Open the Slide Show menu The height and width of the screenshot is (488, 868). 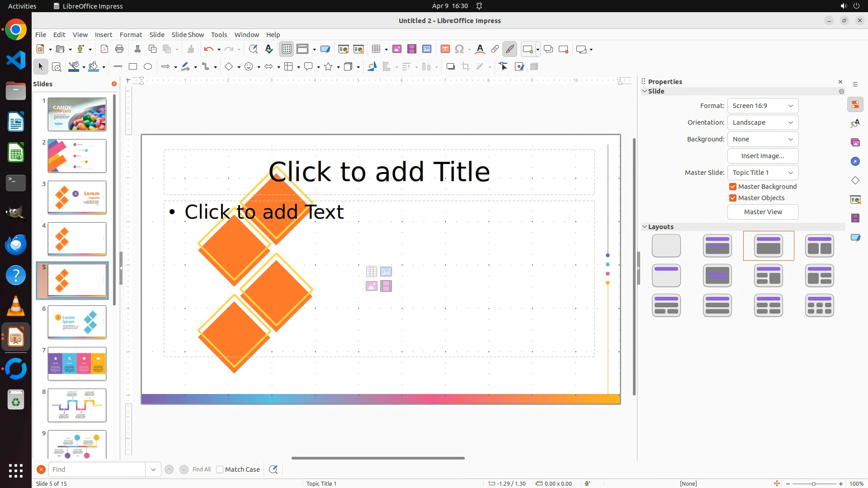(187, 35)
